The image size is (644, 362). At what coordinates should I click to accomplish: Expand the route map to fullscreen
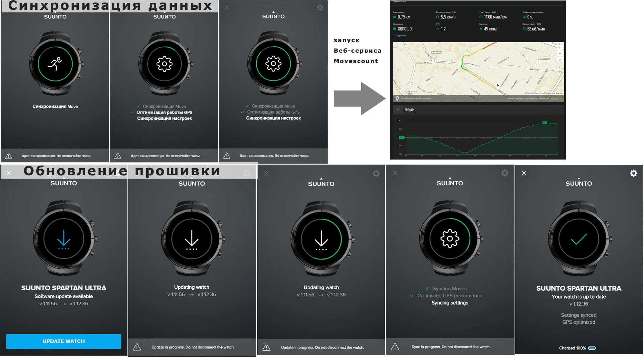tap(559, 60)
